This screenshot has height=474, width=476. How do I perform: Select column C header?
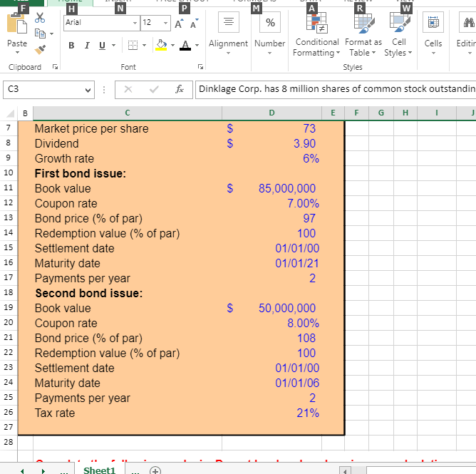point(128,113)
